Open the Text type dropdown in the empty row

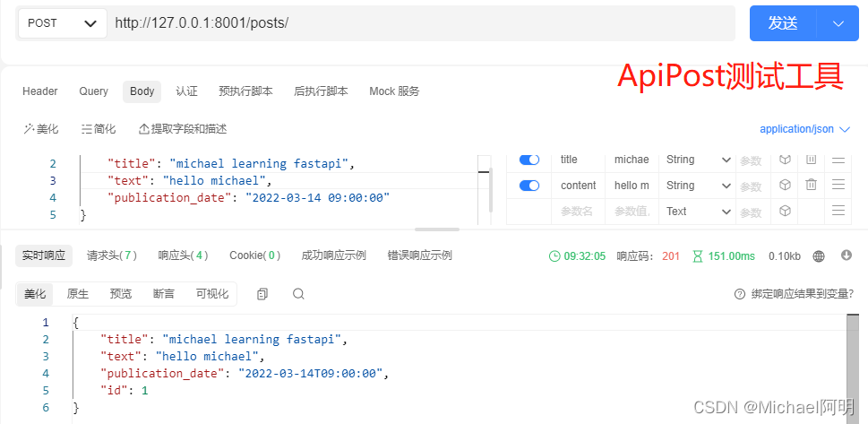point(698,212)
